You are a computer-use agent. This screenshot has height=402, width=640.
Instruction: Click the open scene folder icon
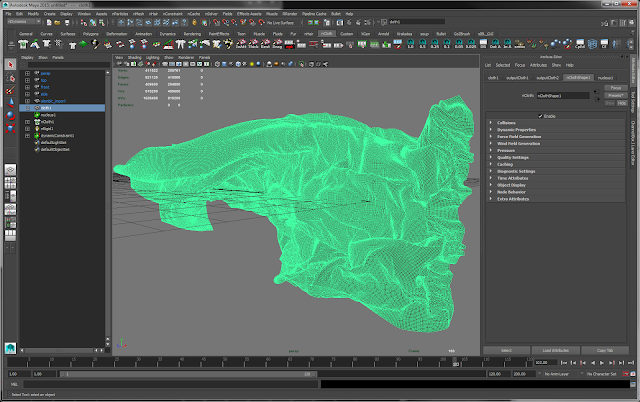pyautogui.click(x=57, y=22)
